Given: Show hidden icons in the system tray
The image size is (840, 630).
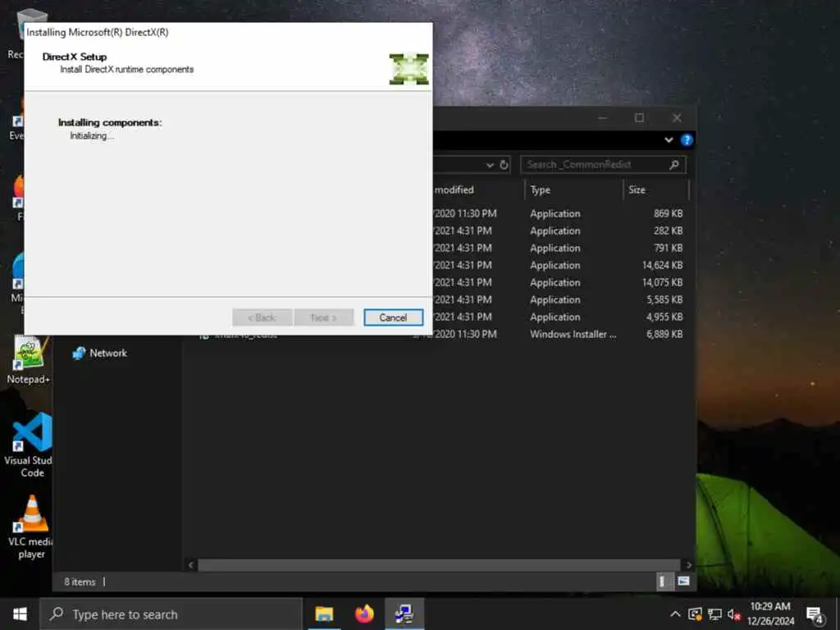Looking at the screenshot, I should (675, 614).
